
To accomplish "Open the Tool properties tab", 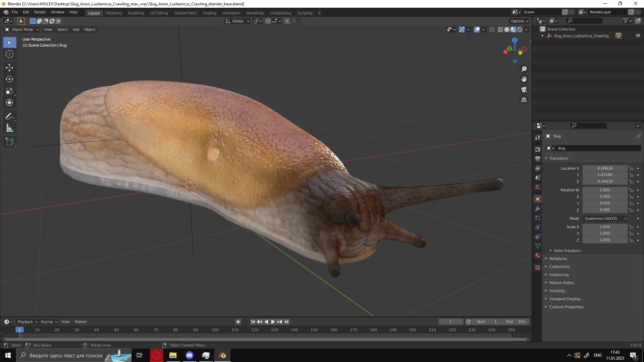I will (x=538, y=137).
